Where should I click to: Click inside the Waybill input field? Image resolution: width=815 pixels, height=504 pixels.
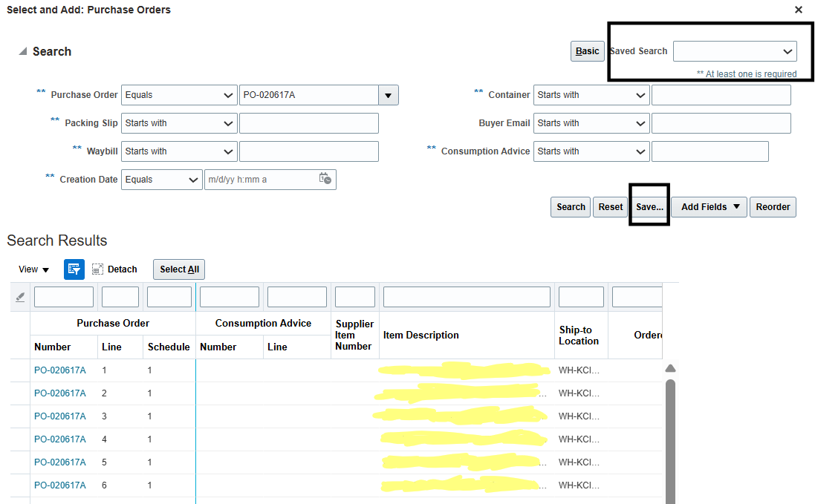(308, 151)
